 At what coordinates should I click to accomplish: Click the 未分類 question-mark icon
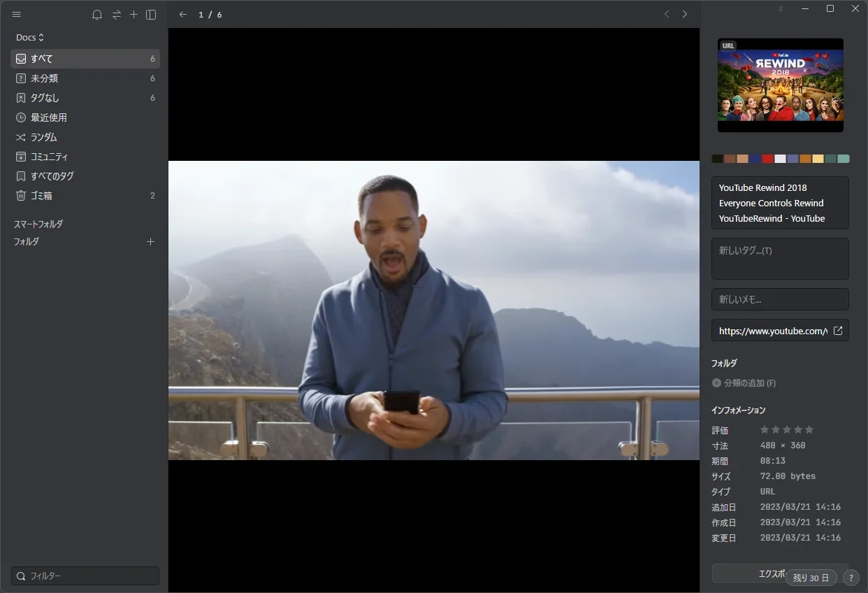coord(21,78)
